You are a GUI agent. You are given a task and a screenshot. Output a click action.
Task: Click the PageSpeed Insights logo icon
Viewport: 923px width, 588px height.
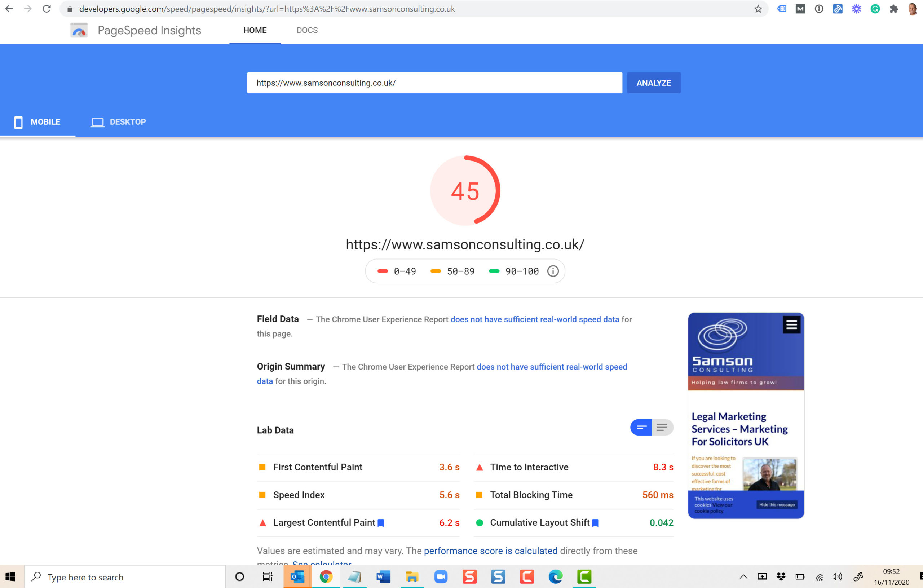[79, 30]
